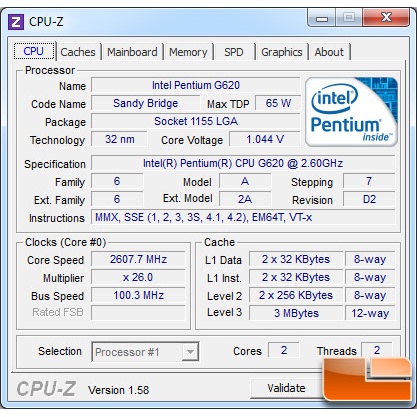417x417 pixels.
Task: Select the CPU tab
Action: click(34, 51)
